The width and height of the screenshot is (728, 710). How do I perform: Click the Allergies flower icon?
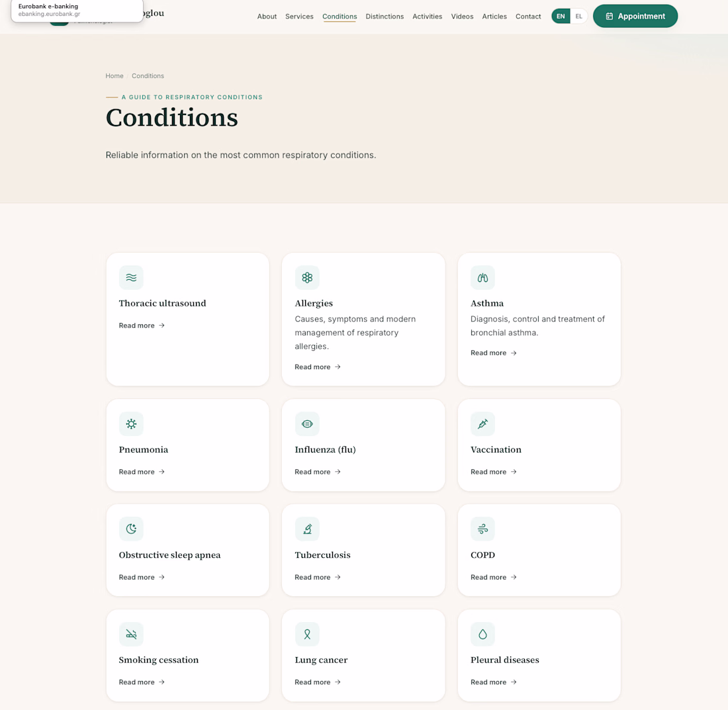307,277
